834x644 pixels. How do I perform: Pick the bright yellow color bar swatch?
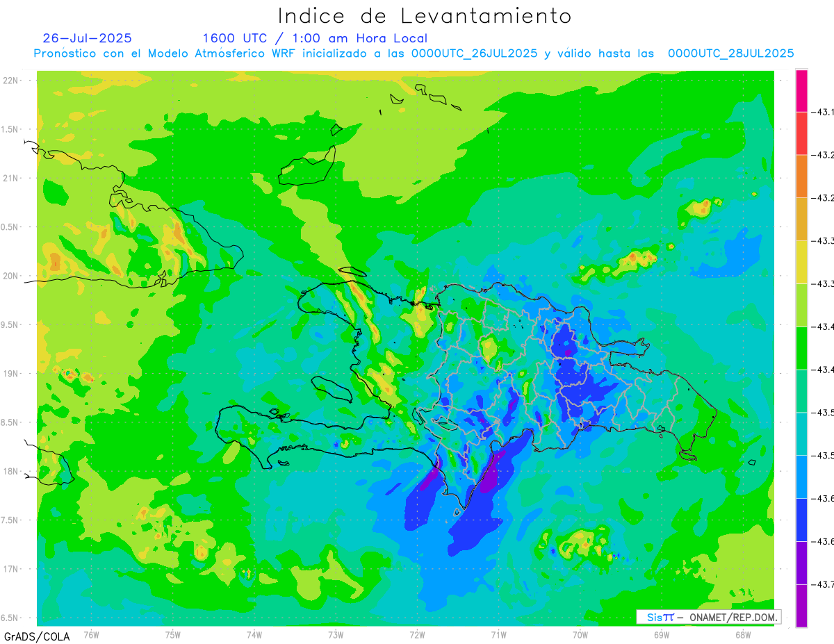coord(801,262)
